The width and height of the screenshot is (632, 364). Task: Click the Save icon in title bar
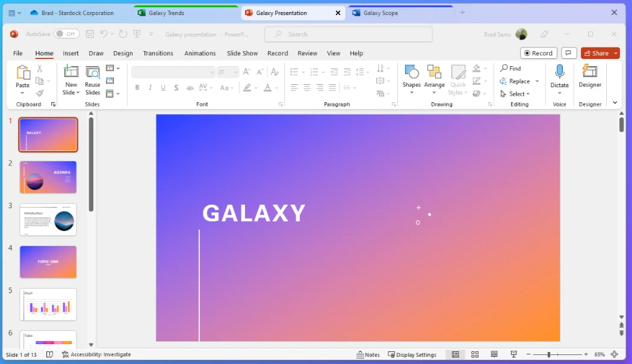(x=90, y=34)
